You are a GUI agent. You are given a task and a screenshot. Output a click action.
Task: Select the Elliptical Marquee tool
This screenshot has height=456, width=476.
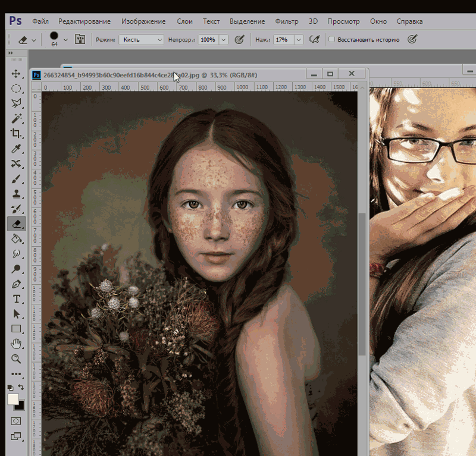point(16,89)
